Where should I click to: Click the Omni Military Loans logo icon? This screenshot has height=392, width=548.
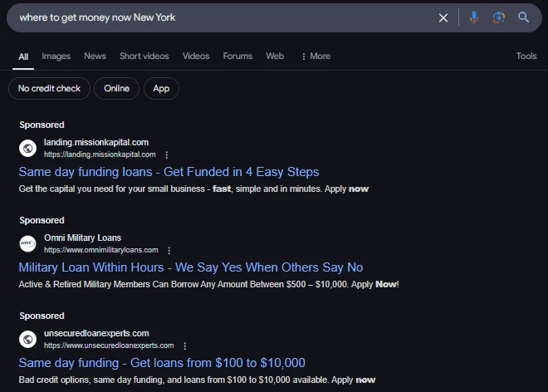[x=28, y=244]
